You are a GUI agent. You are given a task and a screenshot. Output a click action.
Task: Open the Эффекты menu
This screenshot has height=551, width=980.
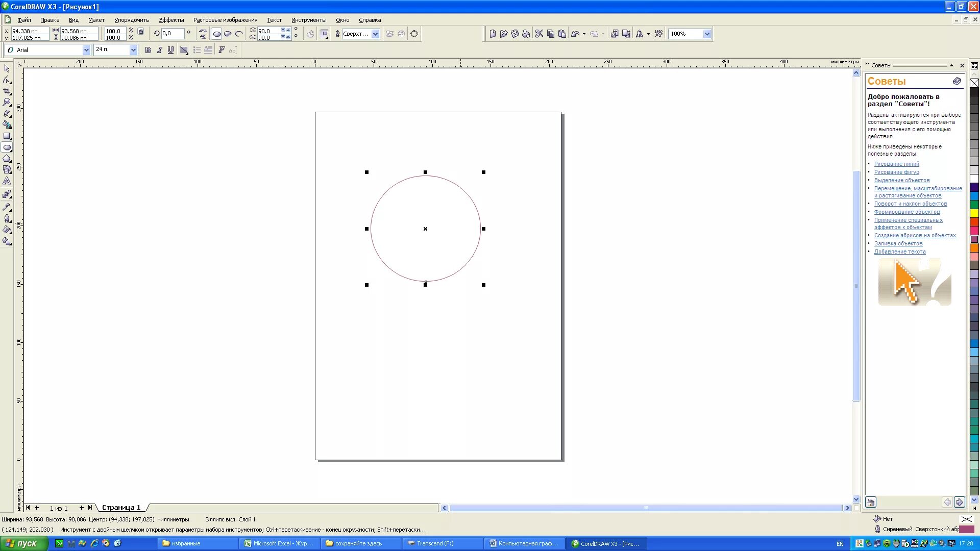171,20
